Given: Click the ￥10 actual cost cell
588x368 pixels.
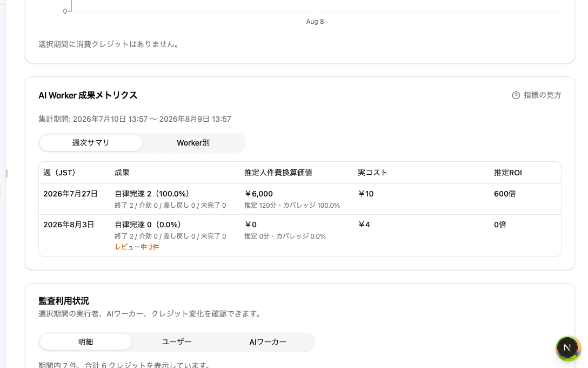Looking at the screenshot, I should pos(366,194).
